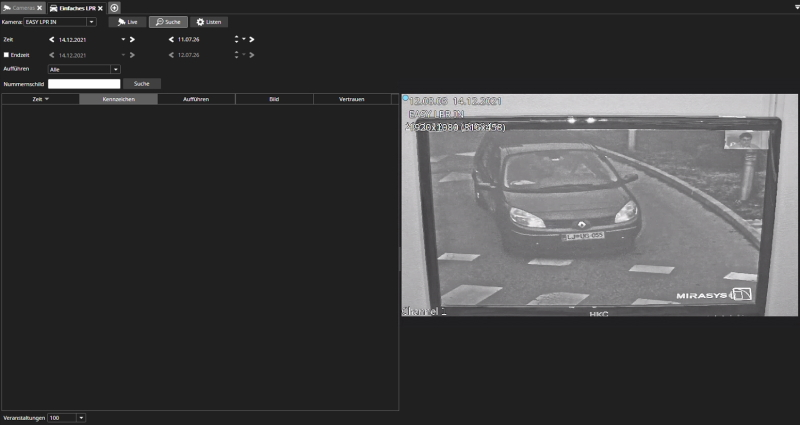The width and height of the screenshot is (800, 425).
Task: Go to next date in Zeit row
Action: (132, 39)
